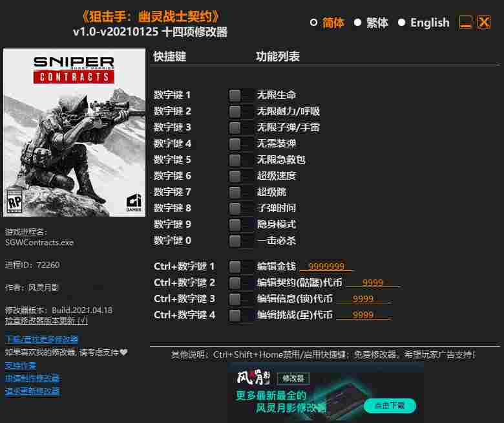Close the trainer with orange X
The width and height of the screenshot is (504, 423).
click(484, 22)
